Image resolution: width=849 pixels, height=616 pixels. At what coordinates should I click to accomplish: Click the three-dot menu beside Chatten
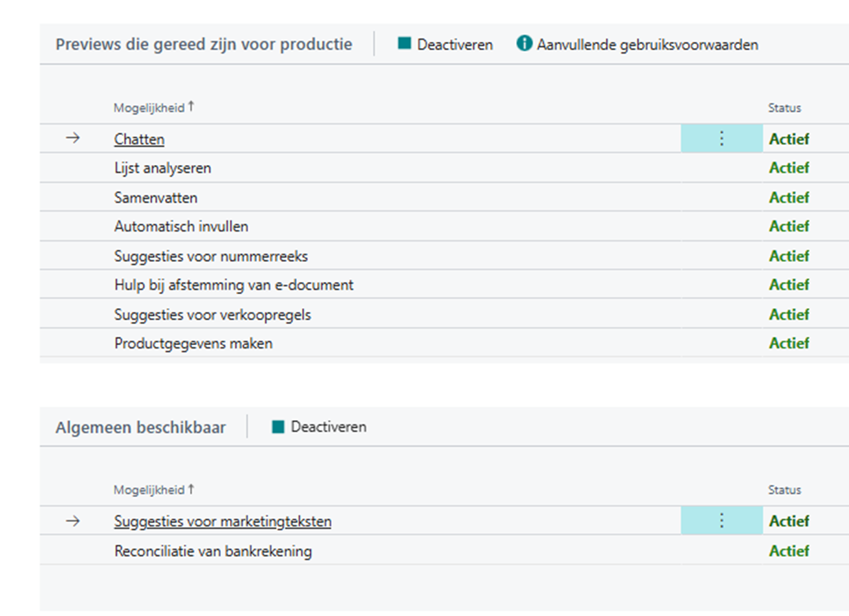tap(721, 138)
